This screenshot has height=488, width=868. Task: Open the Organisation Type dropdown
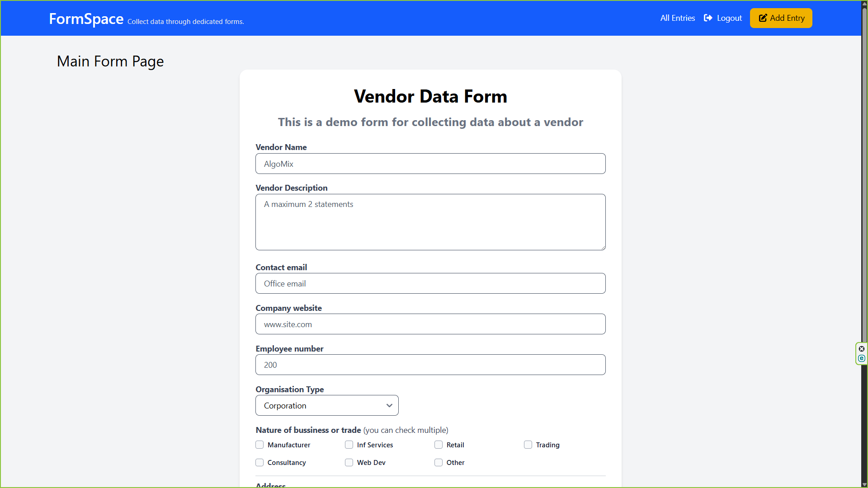pyautogui.click(x=326, y=406)
